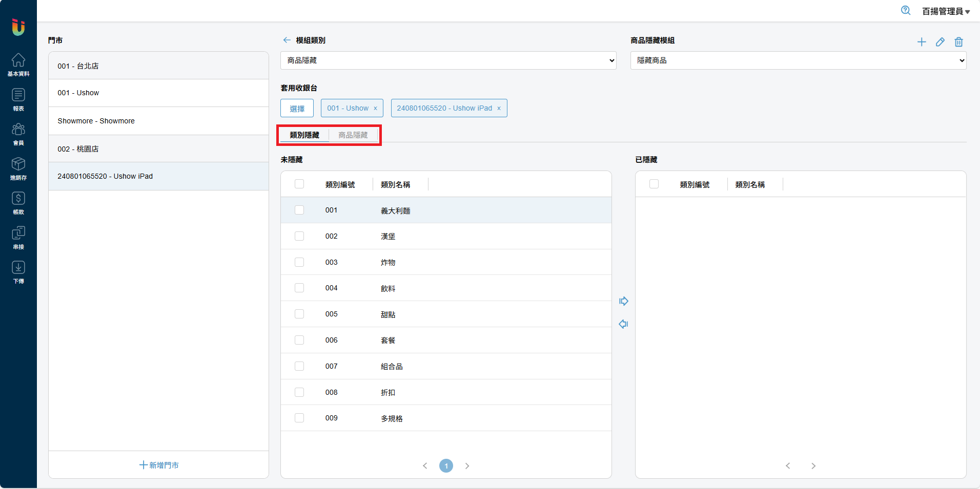Remove the 001 - Ushow register tag
The width and height of the screenshot is (980, 489).
(x=375, y=109)
